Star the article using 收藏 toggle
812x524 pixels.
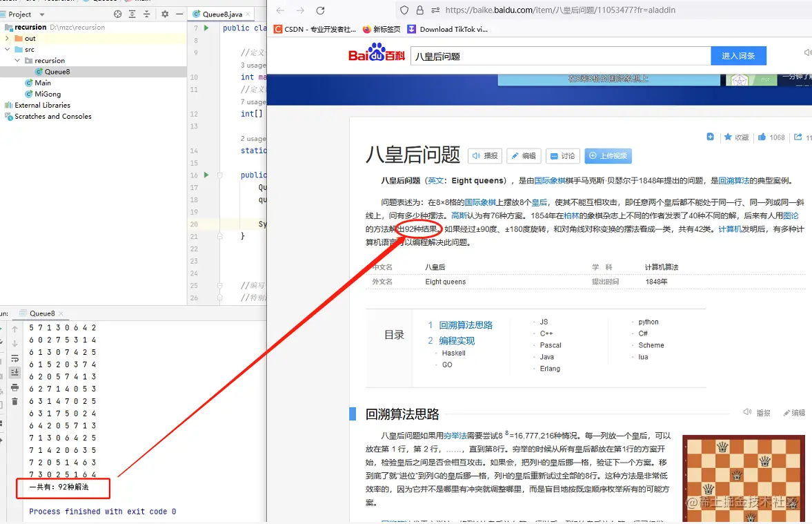click(x=736, y=137)
